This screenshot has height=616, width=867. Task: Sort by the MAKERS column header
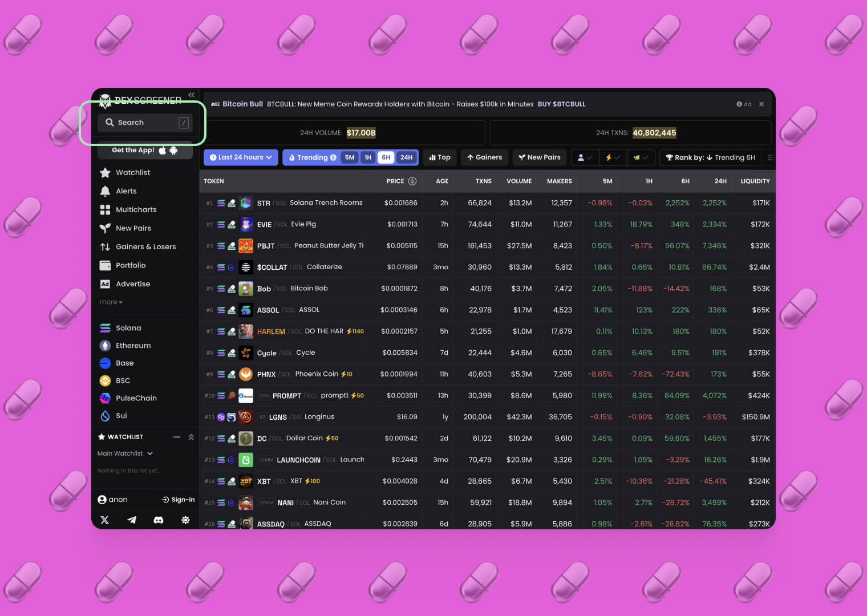[559, 181]
